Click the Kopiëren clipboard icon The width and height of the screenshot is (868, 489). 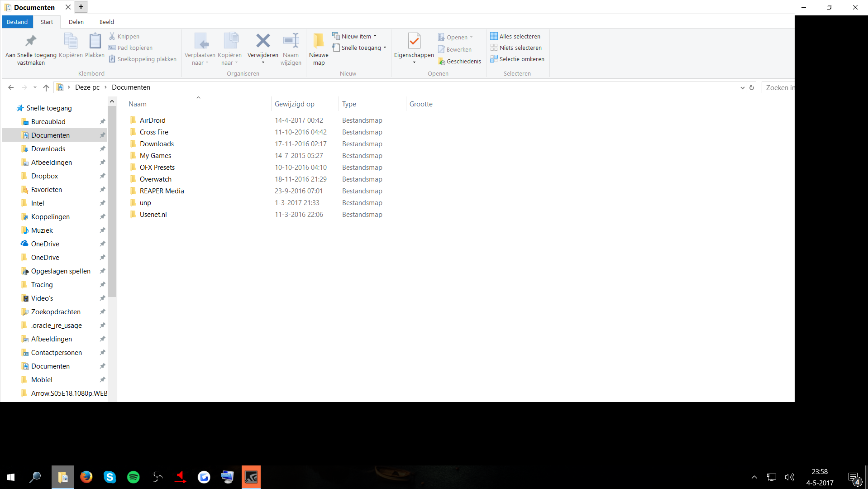(x=71, y=45)
